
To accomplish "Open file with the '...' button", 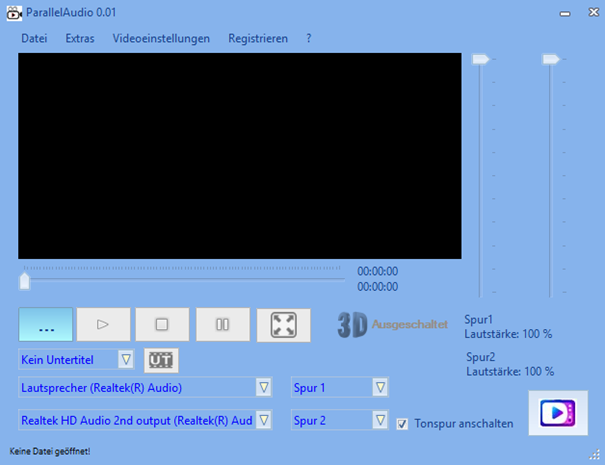I will [x=46, y=325].
